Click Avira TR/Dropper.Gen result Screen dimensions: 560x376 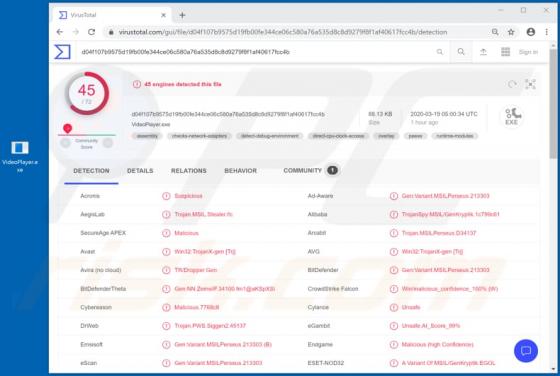click(x=196, y=270)
